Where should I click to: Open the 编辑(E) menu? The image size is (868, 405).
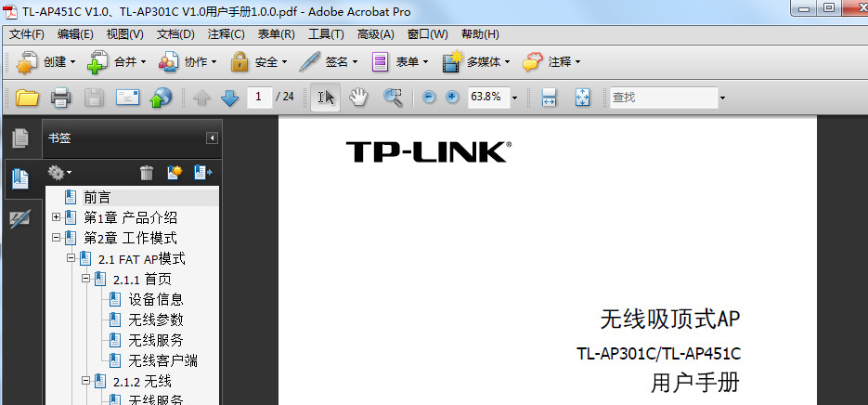click(75, 34)
